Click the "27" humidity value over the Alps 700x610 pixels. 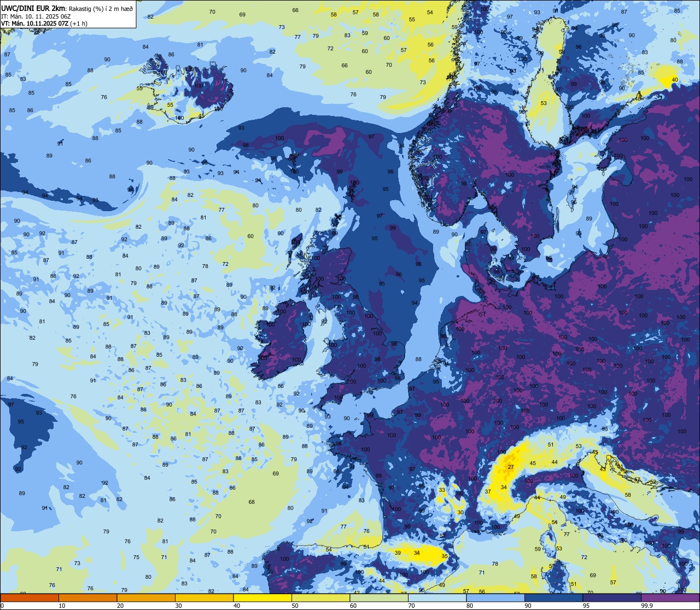[511, 467]
